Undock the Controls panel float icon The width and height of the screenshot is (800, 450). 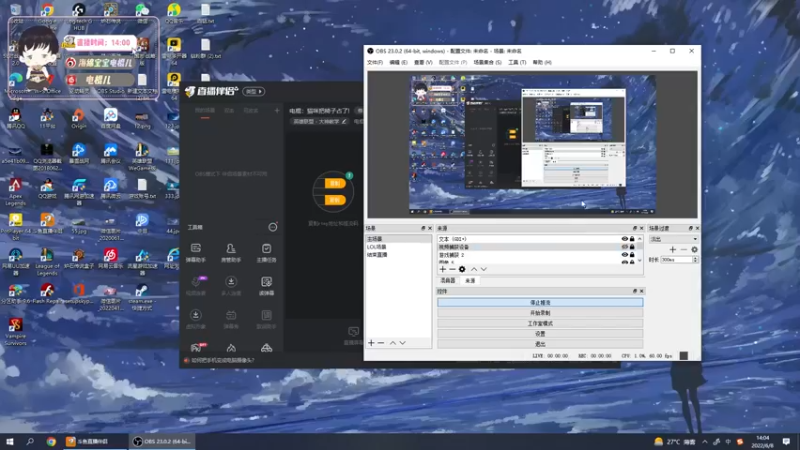point(635,291)
